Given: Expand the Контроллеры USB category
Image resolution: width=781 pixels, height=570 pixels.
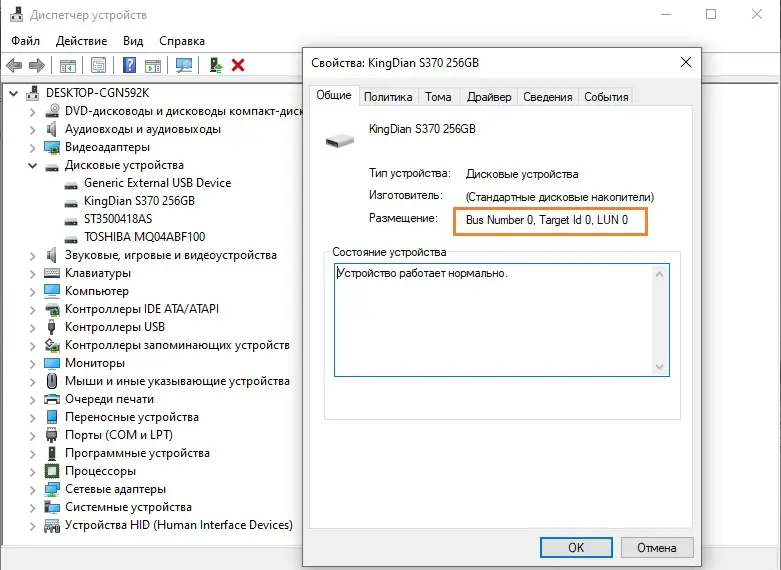Looking at the screenshot, I should pyautogui.click(x=32, y=328).
